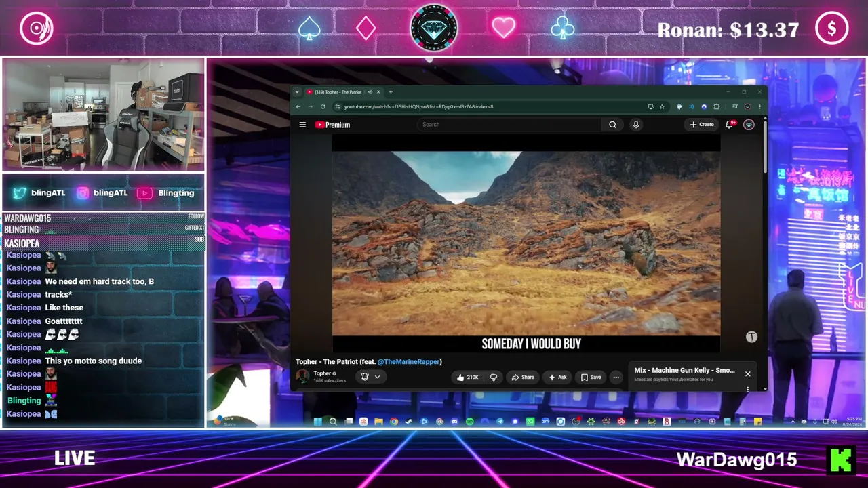Open Topher channel avatar

click(302, 377)
